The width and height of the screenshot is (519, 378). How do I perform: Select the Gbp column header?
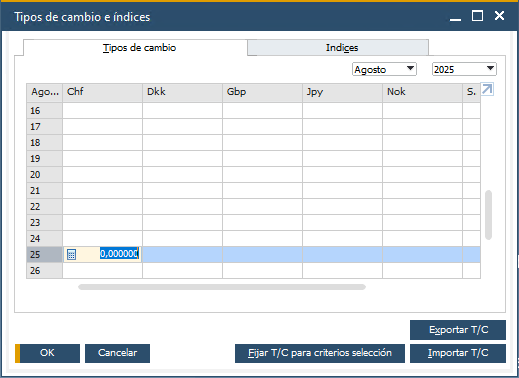tap(262, 93)
